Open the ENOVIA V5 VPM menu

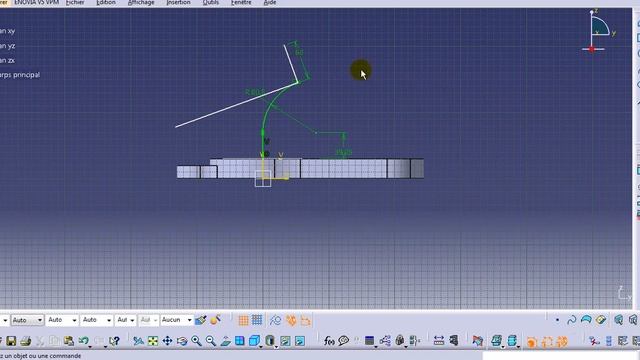coord(36,2)
